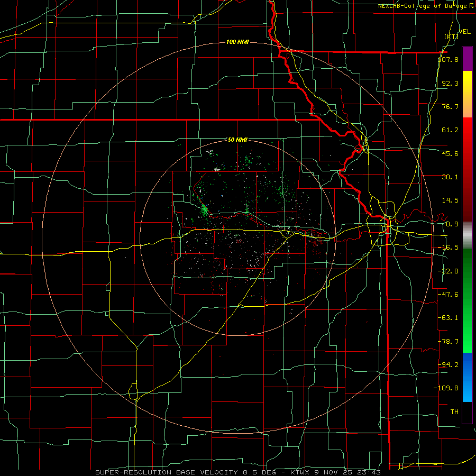Click the -47.6 velocity scale value

[x=448, y=295]
